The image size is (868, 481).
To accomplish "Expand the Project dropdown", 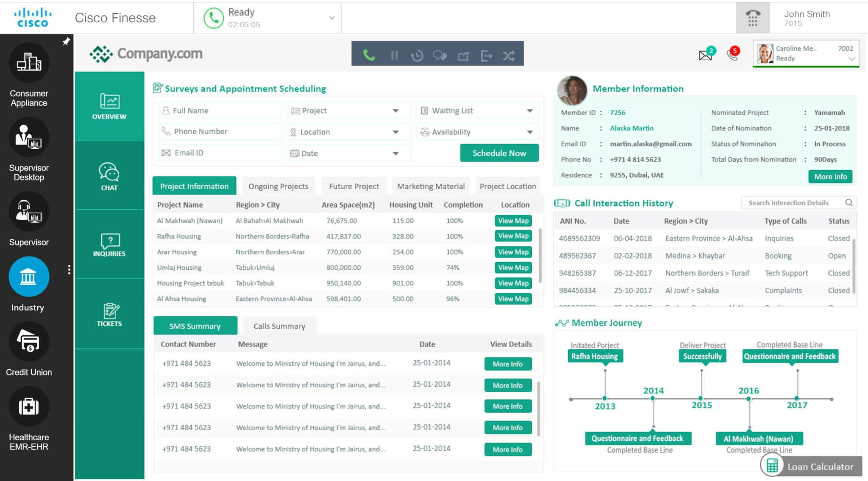I will [395, 111].
